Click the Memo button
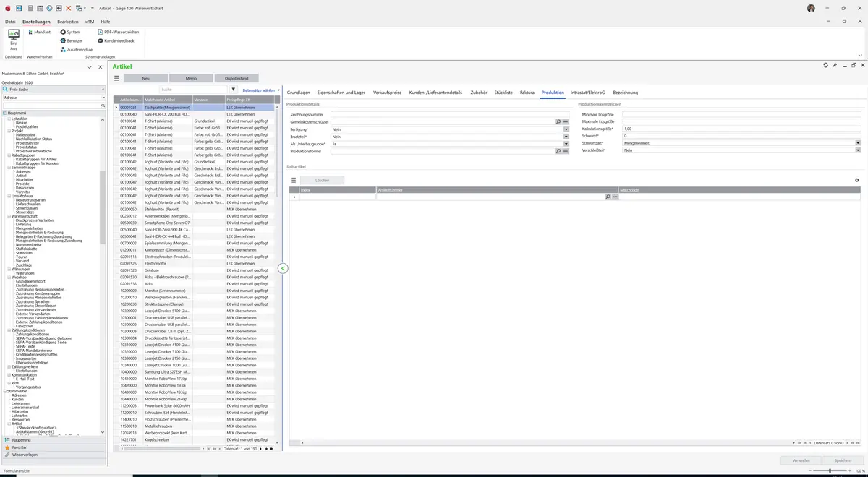This screenshot has width=868, height=477. [191, 78]
